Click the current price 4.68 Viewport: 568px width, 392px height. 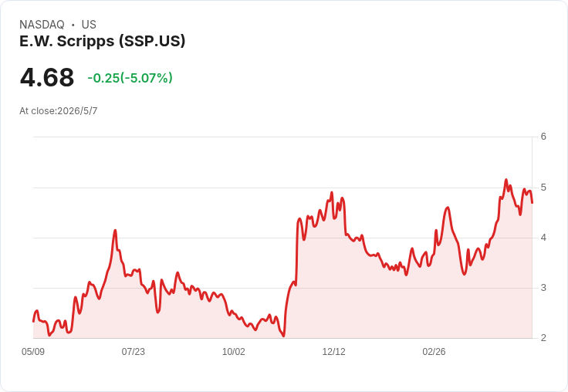(x=47, y=77)
